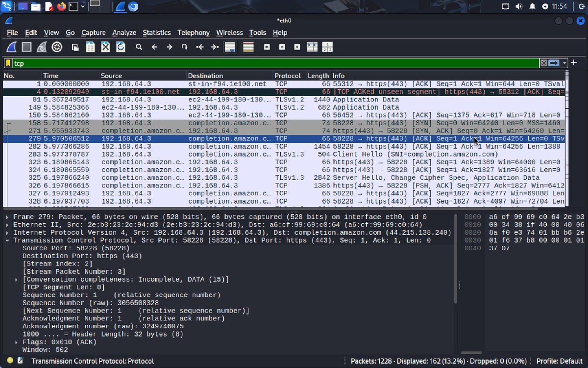Launch Firefox from top panel

[61, 7]
